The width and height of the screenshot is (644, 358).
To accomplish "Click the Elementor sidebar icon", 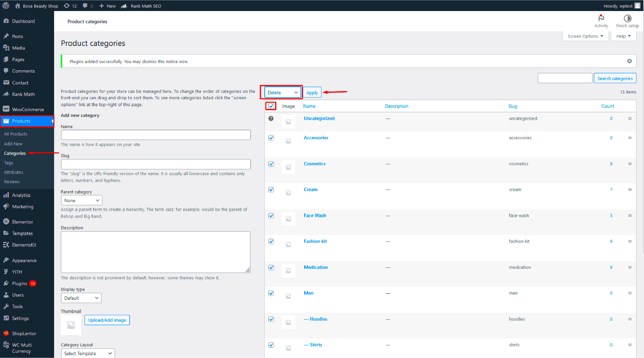I will [x=6, y=222].
